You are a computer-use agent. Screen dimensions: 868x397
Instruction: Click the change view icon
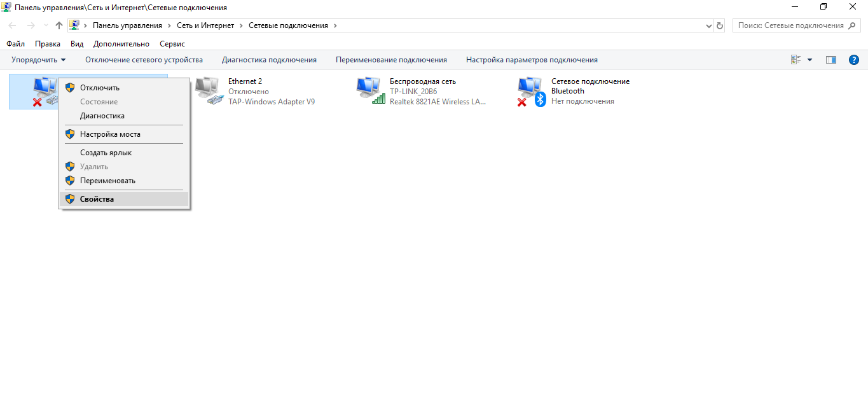coord(796,60)
